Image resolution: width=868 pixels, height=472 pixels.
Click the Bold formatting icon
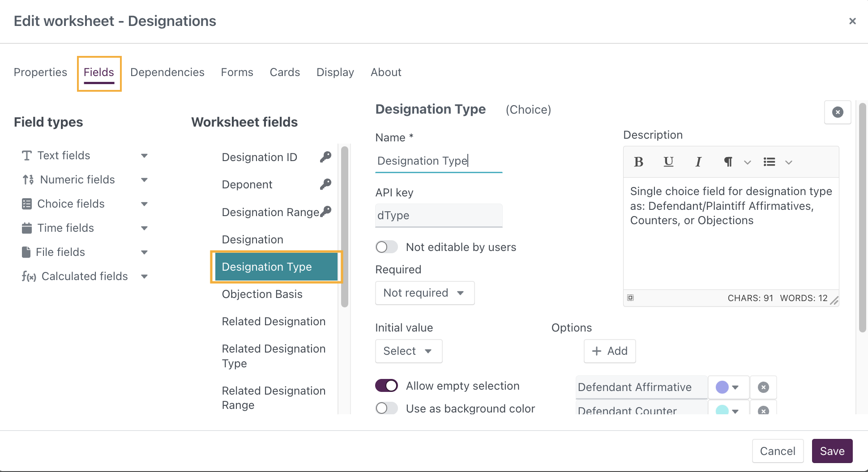[x=639, y=162]
